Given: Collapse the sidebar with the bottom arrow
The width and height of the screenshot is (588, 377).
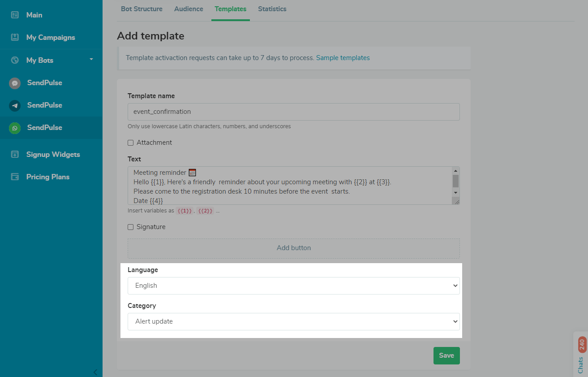Looking at the screenshot, I should [x=95, y=372].
